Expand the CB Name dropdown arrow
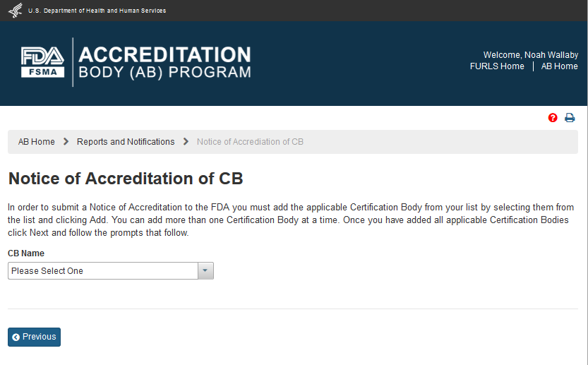 (205, 271)
